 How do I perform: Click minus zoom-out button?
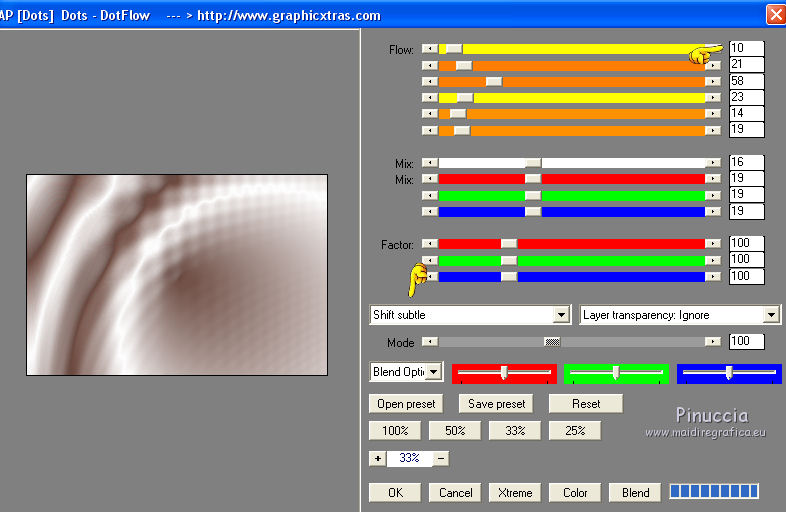(x=441, y=458)
